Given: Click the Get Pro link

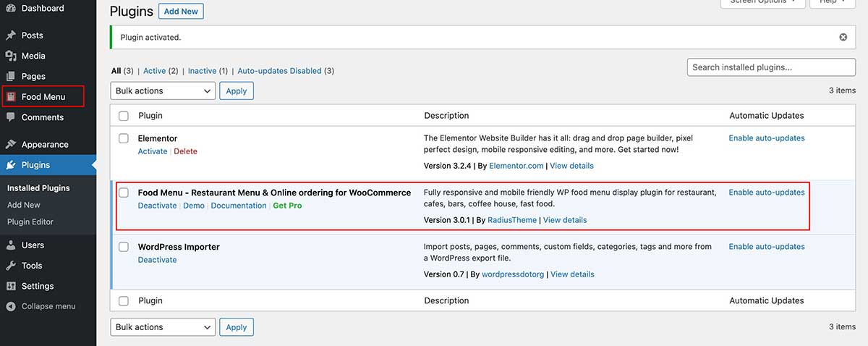Looking at the screenshot, I should pyautogui.click(x=287, y=206).
